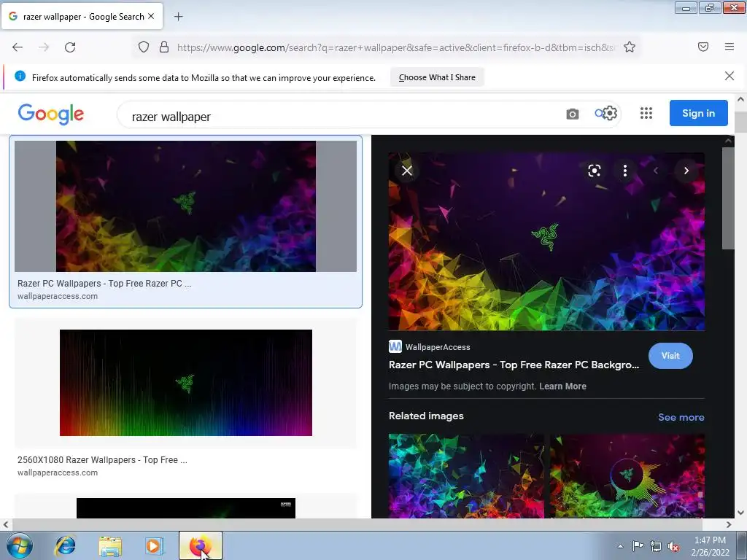This screenshot has width=747, height=560.
Task: Click the Firefox taskbar button
Action: tap(201, 545)
